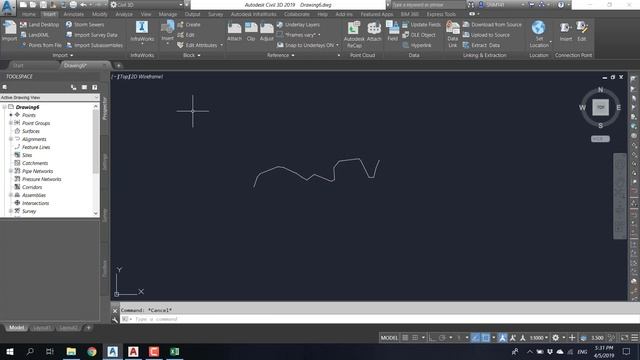640x360 pixels.
Task: Click Update Fields
Action: click(422, 24)
